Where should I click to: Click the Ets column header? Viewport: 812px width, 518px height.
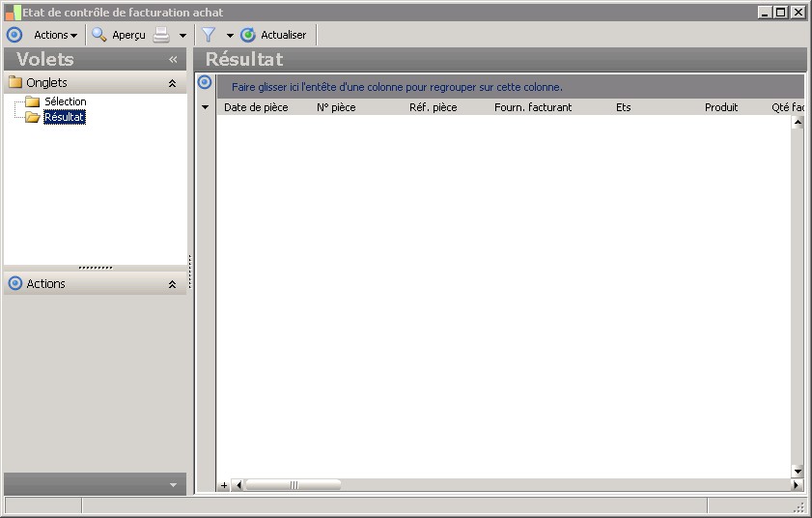point(624,107)
